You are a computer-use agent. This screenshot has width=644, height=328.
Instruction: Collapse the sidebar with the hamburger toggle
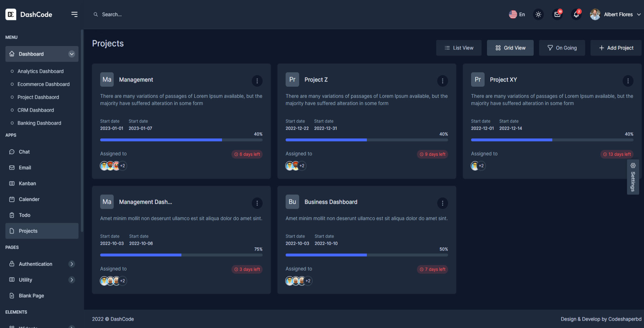74,14
